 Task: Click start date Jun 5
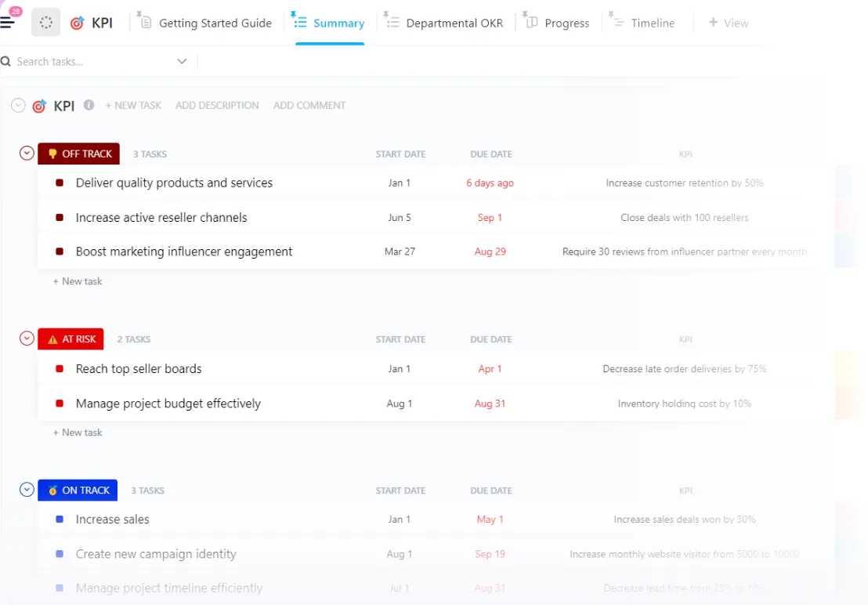coord(399,218)
